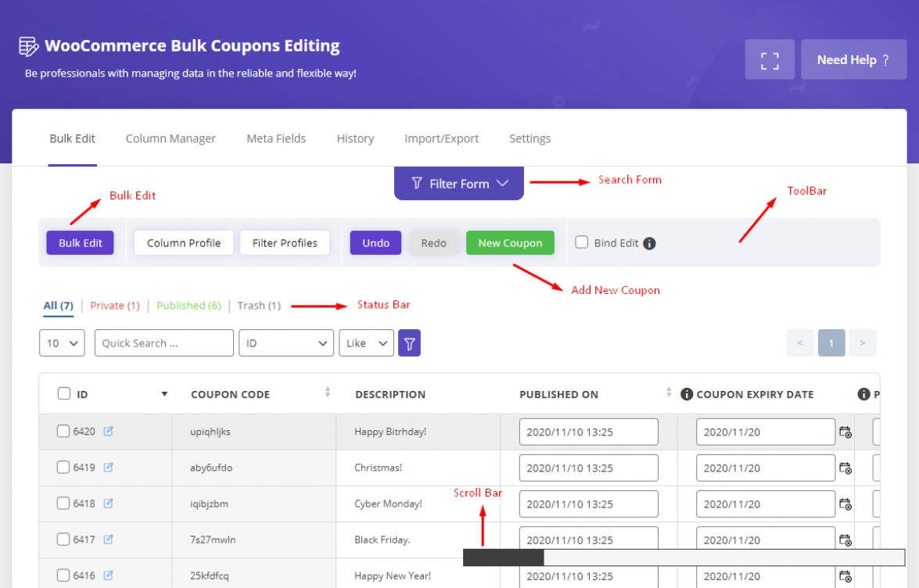Viewport: 919px width, 588px height.
Task: Click the fullscreen icon near Need Help
Action: click(769, 59)
